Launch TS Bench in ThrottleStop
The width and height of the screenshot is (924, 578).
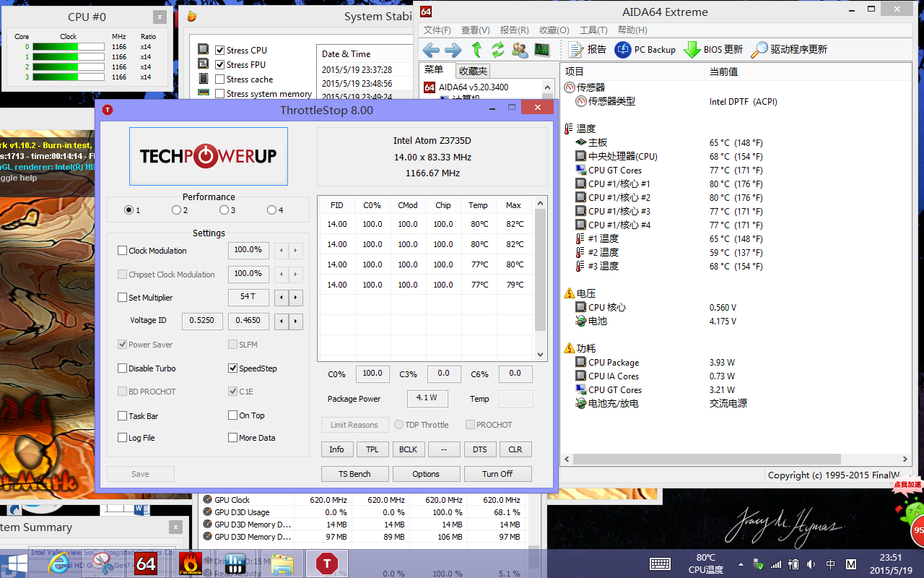354,474
